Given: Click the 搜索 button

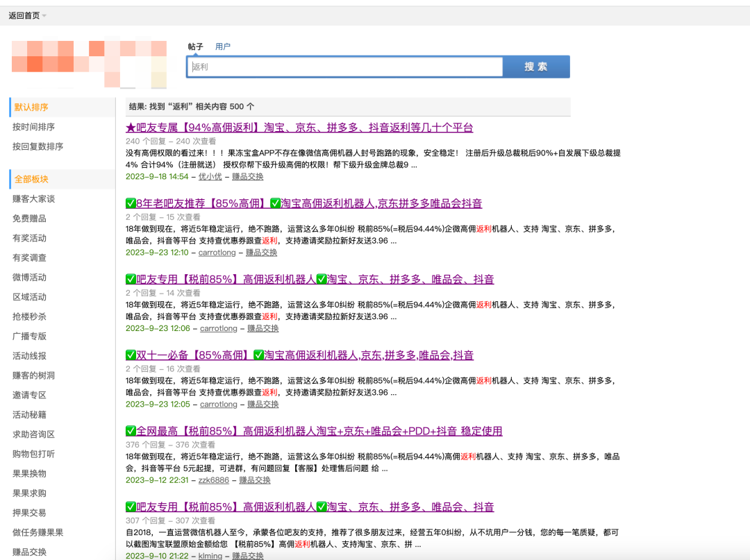Looking at the screenshot, I should pos(536,67).
